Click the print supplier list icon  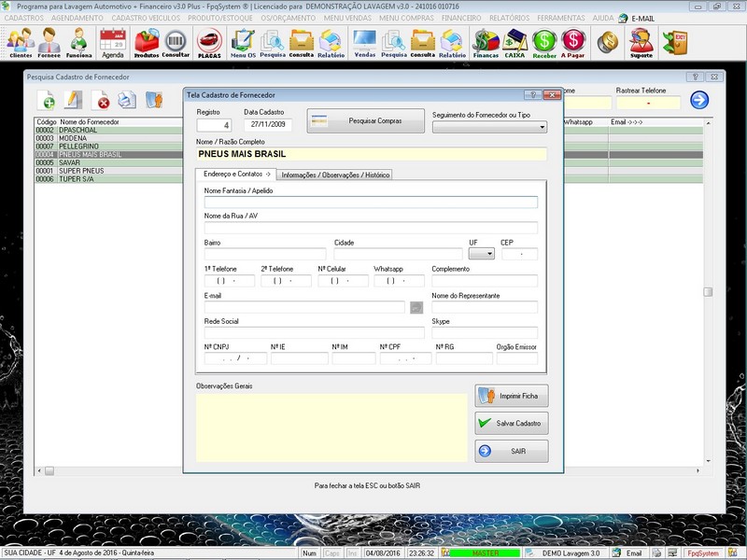click(127, 100)
